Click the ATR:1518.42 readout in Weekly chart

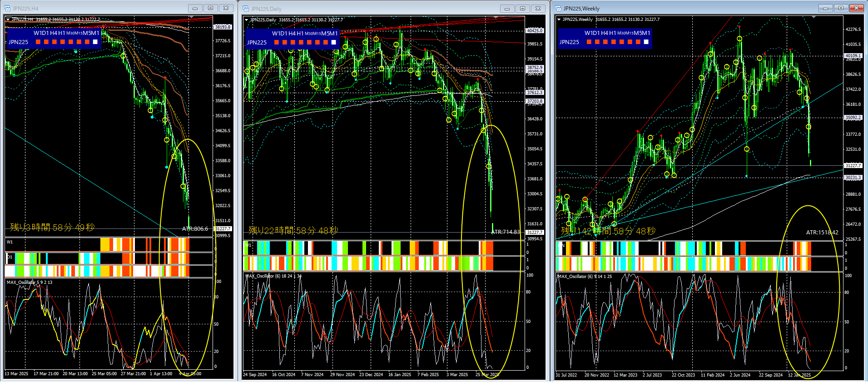click(x=822, y=233)
